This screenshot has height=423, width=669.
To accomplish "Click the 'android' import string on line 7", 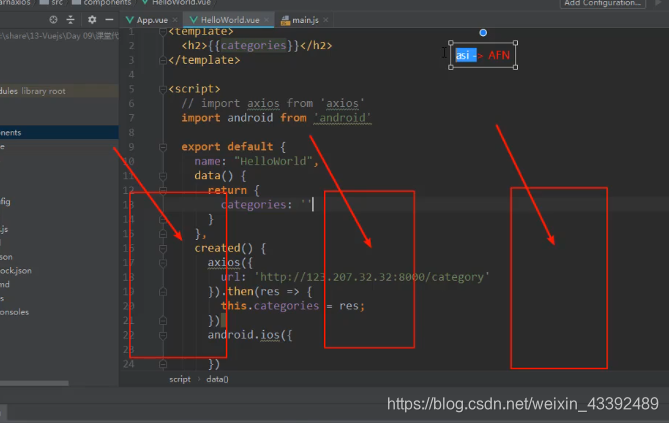I will [343, 118].
